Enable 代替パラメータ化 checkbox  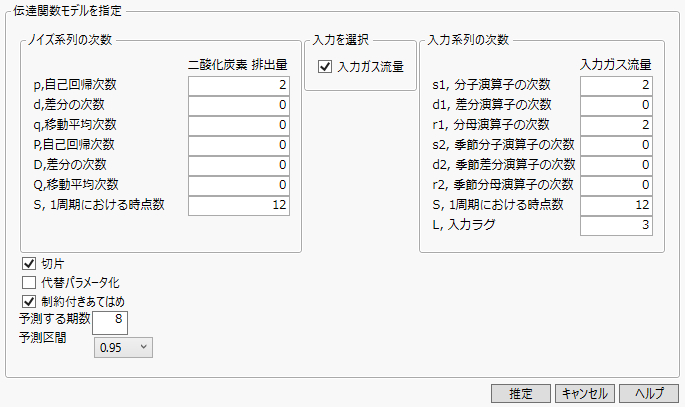29,282
